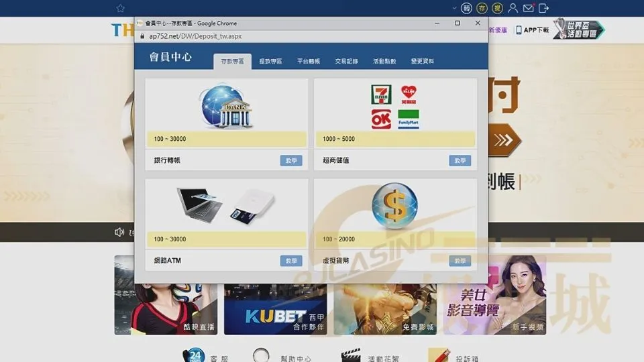Click the 超商儲值 label
The width and height of the screenshot is (644, 362).
pos(335,160)
